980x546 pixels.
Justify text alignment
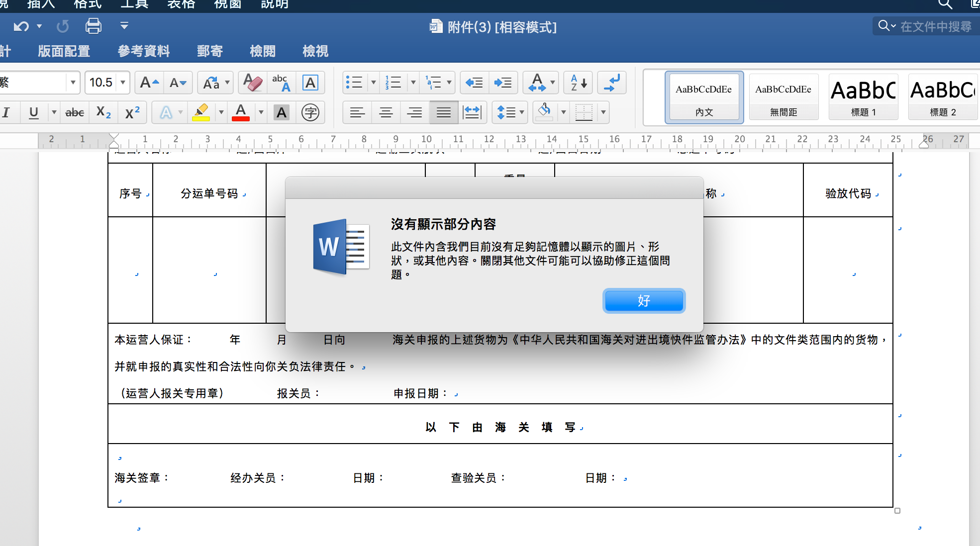(x=444, y=112)
